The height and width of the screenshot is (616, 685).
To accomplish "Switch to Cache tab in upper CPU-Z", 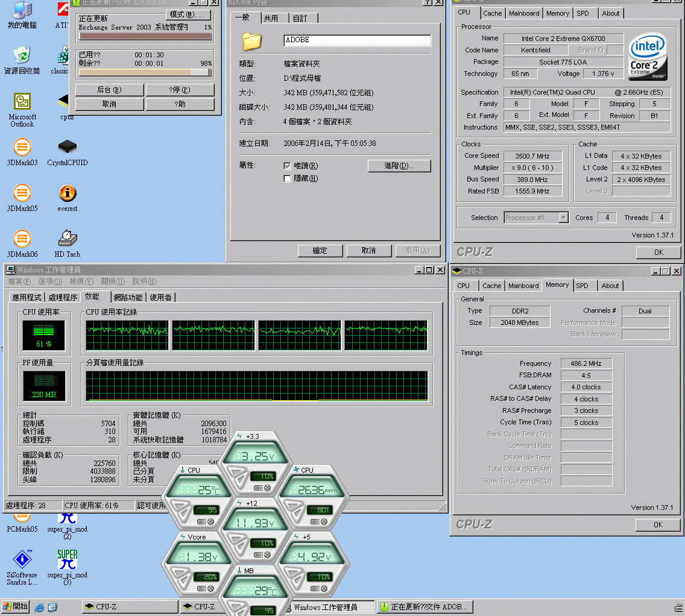I will click(x=492, y=13).
